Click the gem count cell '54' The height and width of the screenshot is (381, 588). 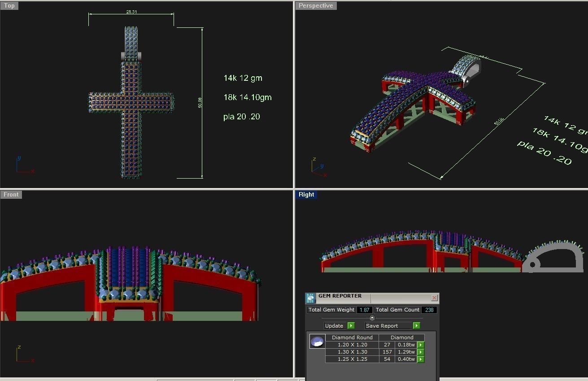(x=387, y=359)
